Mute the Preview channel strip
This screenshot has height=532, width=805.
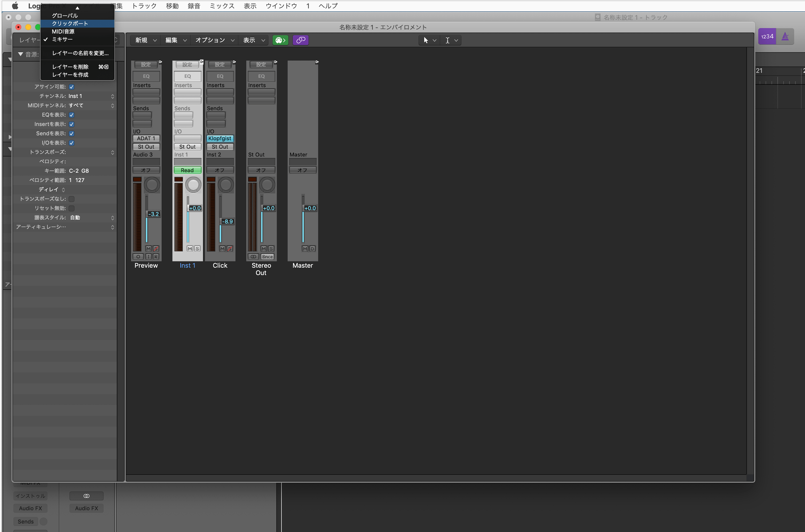click(x=149, y=249)
